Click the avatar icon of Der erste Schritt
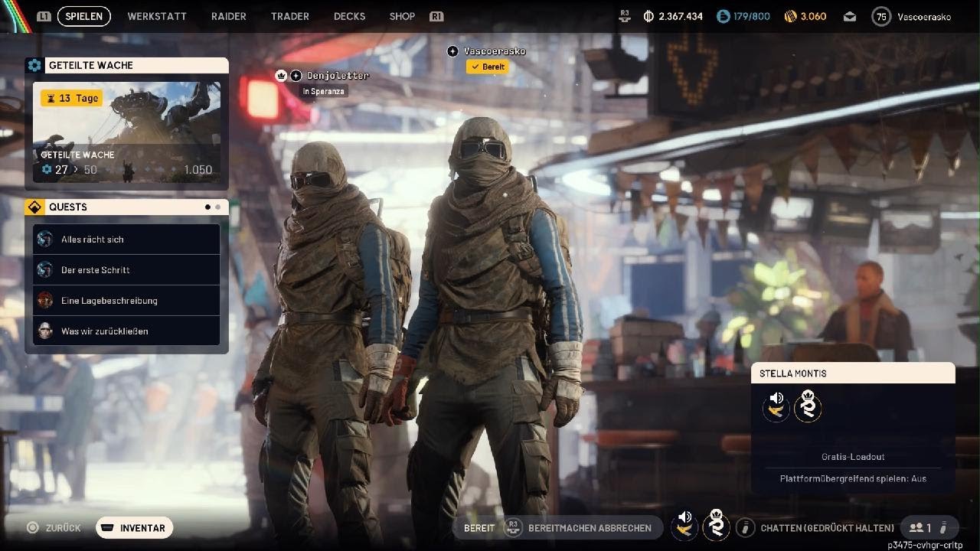 click(x=45, y=270)
